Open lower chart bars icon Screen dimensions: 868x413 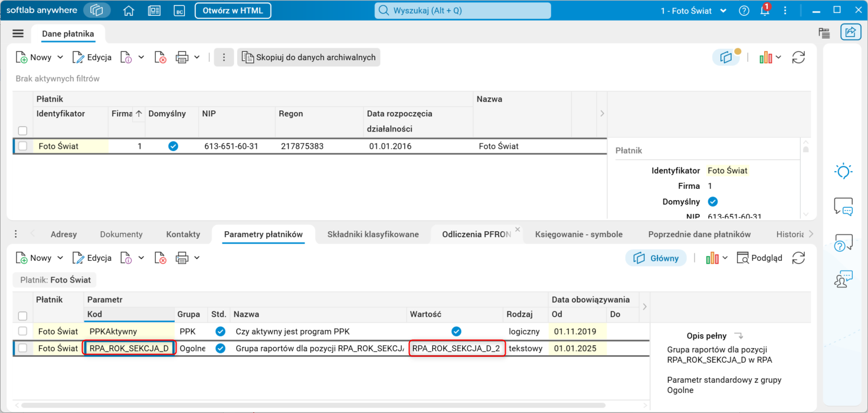(713, 258)
